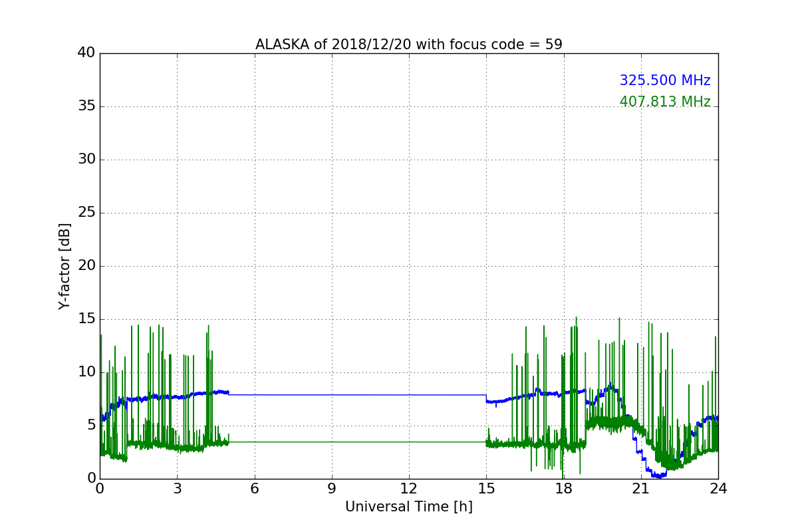Click the Y-factor [dB] axis label
The image size is (798, 532).
point(65,266)
